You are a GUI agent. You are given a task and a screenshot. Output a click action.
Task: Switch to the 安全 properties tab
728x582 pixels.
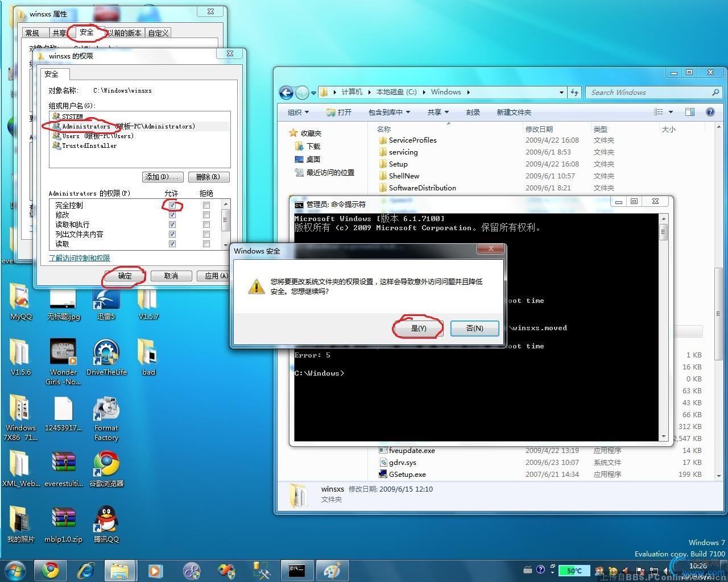pos(86,32)
